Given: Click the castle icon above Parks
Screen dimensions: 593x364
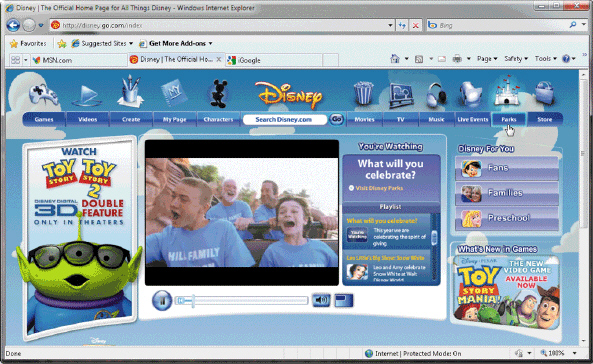Looking at the screenshot, I should 508,90.
